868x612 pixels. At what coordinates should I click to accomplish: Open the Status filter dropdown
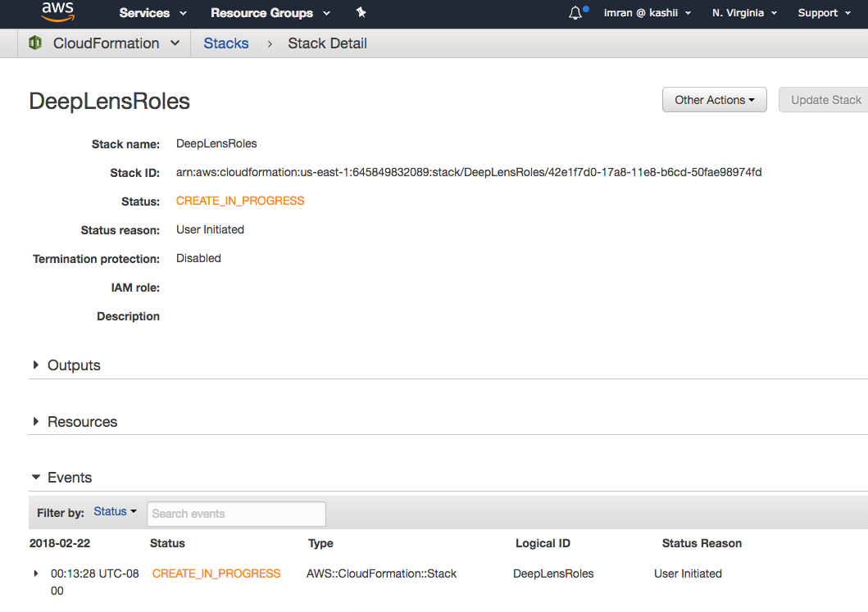[x=115, y=512]
